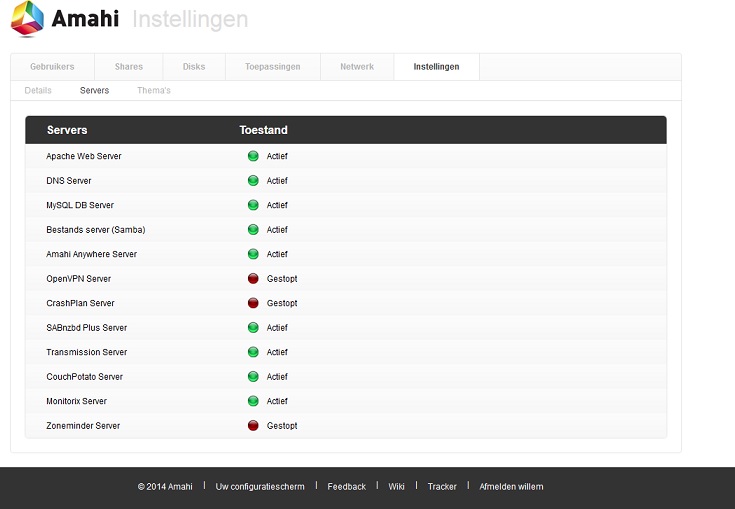Click green status light for DNS Server
The height and width of the screenshot is (509, 735).
point(253,180)
